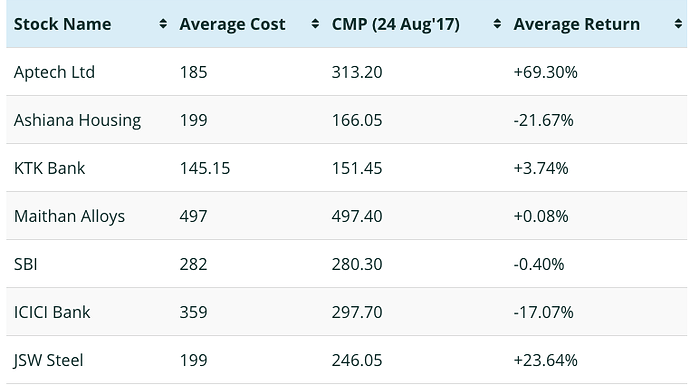Select the KTK Bank row
The height and width of the screenshot is (385, 690).
pyautogui.click(x=346, y=168)
